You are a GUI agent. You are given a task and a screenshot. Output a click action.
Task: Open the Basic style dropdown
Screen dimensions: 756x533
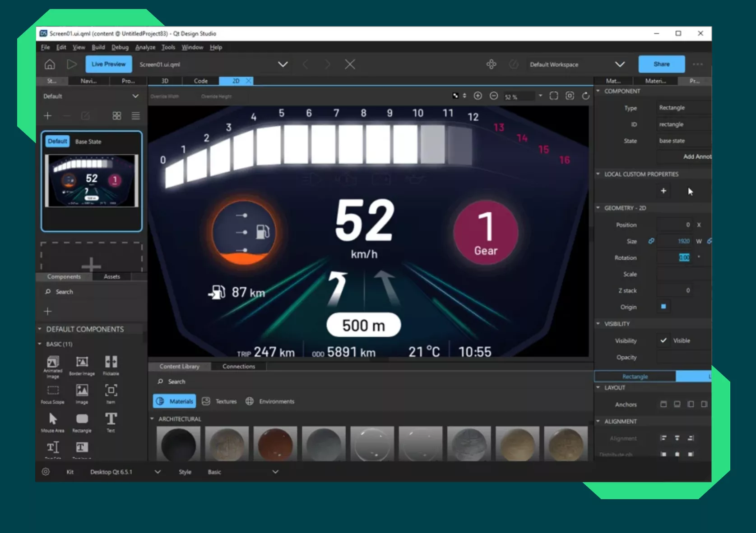tap(275, 472)
